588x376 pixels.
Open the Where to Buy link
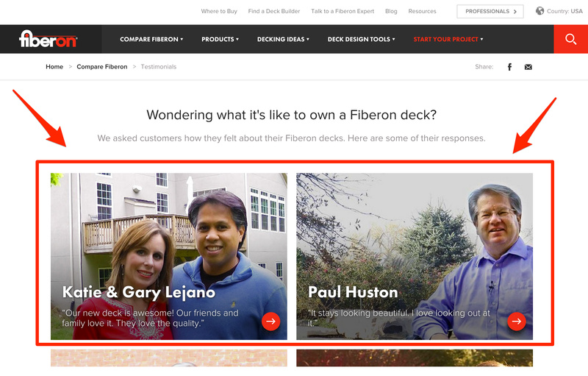tap(219, 11)
